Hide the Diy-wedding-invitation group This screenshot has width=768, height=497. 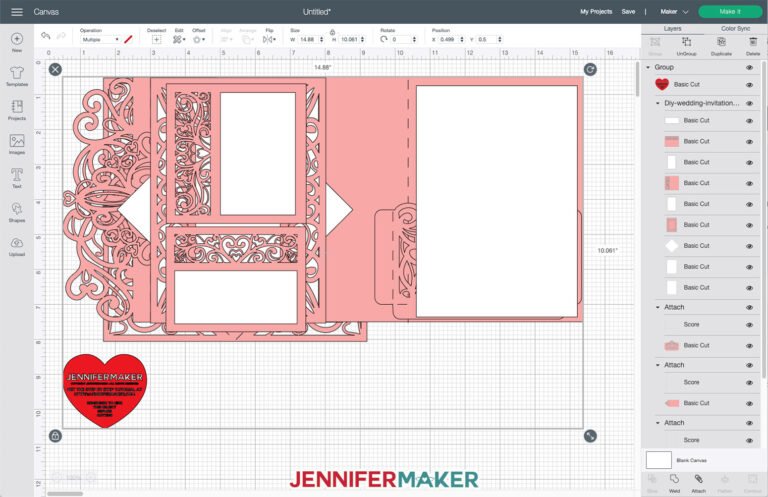749,103
